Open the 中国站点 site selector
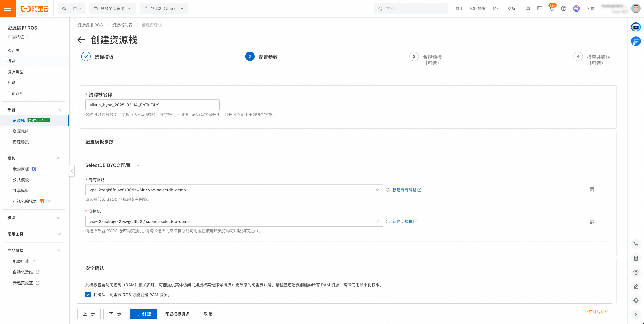644x324 pixels. (18, 37)
